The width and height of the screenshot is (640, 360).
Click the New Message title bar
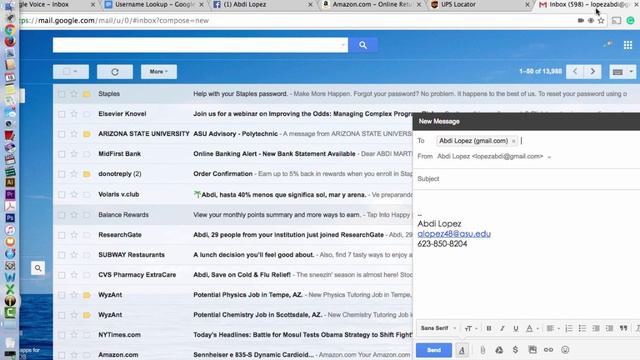pos(526,122)
